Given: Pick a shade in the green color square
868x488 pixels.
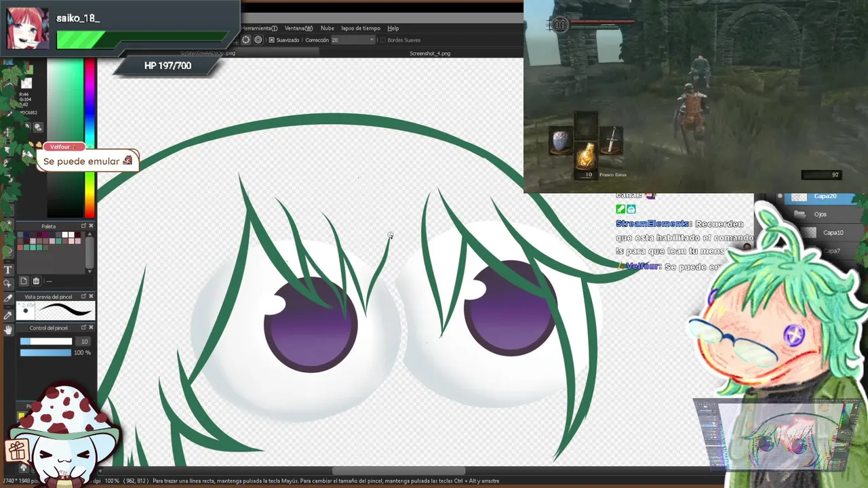Looking at the screenshot, I should click(64, 139).
